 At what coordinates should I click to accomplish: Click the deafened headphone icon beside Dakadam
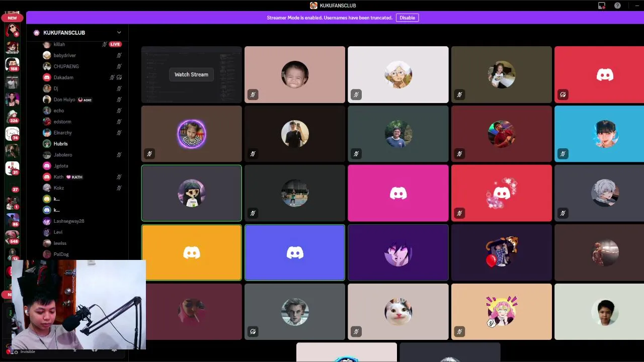(x=119, y=77)
